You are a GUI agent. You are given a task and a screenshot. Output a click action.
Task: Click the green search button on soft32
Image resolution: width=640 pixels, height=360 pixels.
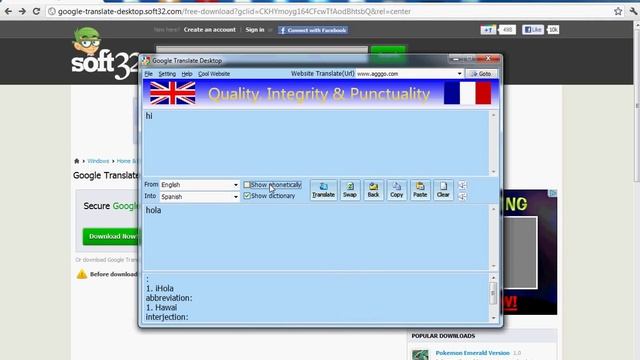pos(388,53)
